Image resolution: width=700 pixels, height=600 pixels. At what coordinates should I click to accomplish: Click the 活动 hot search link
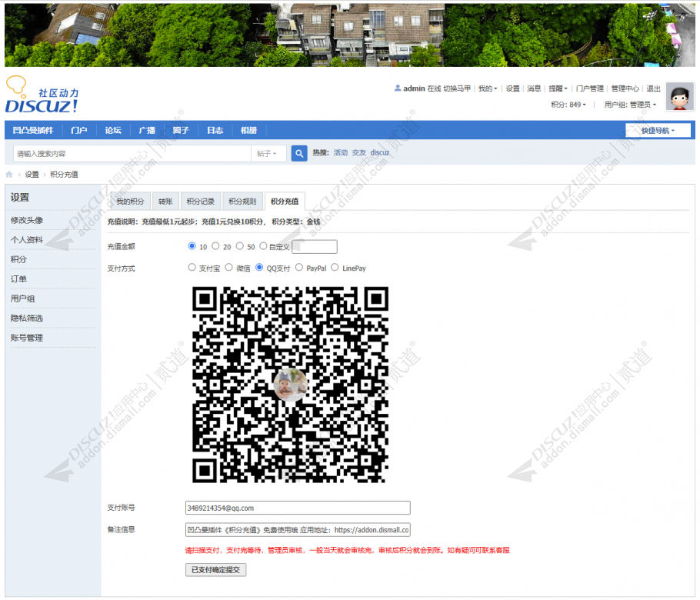tap(341, 152)
